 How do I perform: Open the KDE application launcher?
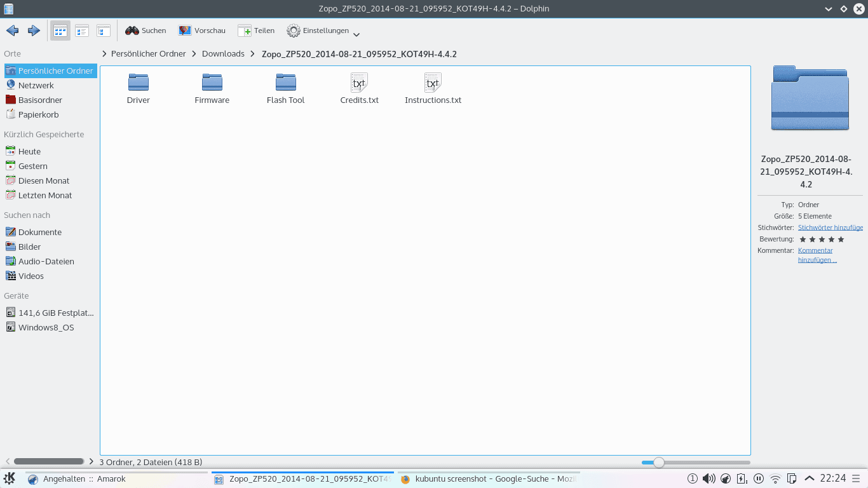click(x=10, y=478)
